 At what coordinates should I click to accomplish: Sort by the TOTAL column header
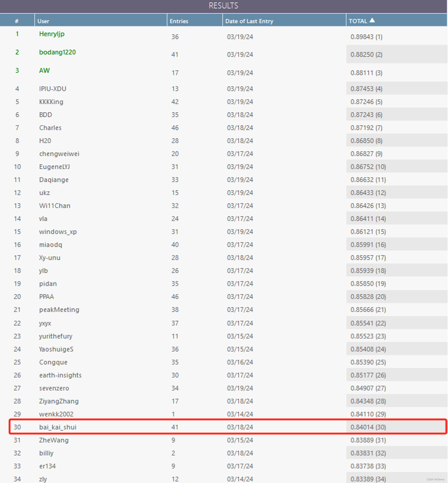point(358,21)
